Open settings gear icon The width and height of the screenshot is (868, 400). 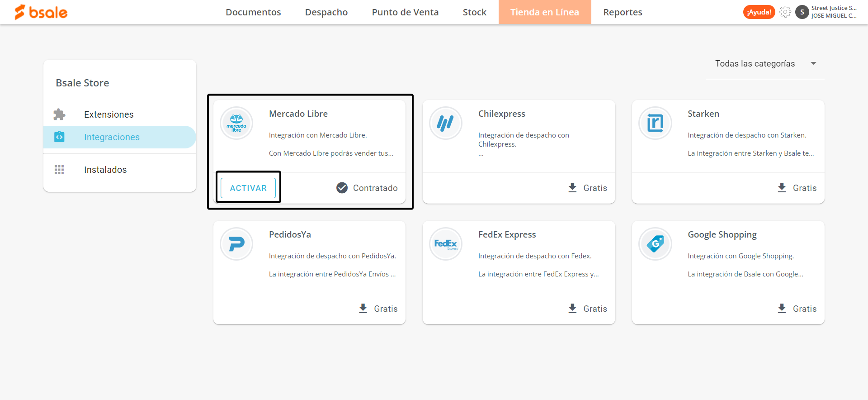785,12
